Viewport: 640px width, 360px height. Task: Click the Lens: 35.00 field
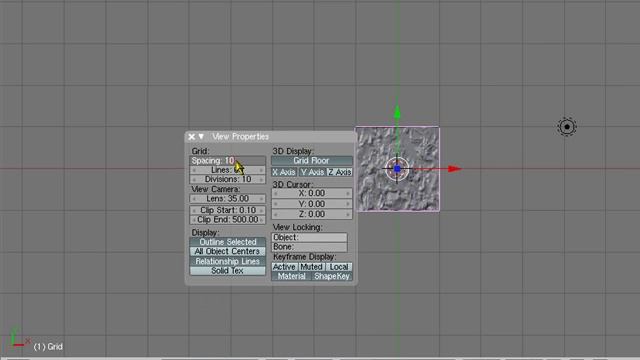tap(227, 199)
